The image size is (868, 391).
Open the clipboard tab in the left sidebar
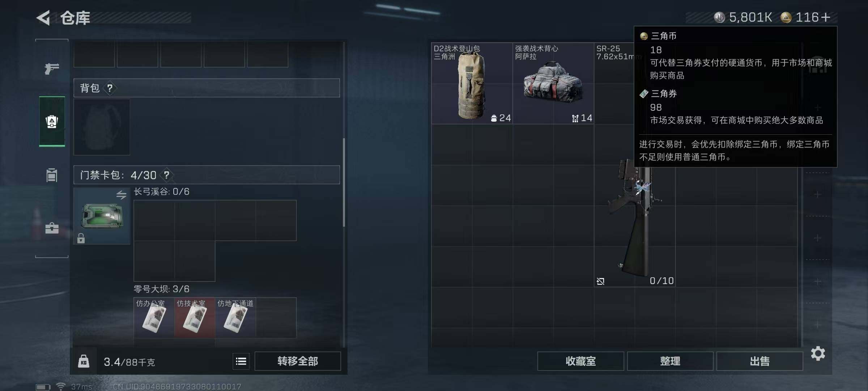(x=52, y=175)
